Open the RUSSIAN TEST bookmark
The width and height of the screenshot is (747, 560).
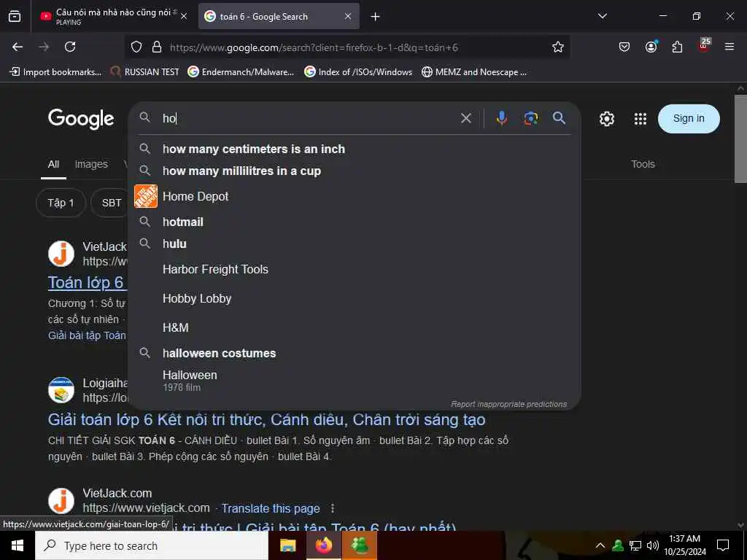[145, 72]
